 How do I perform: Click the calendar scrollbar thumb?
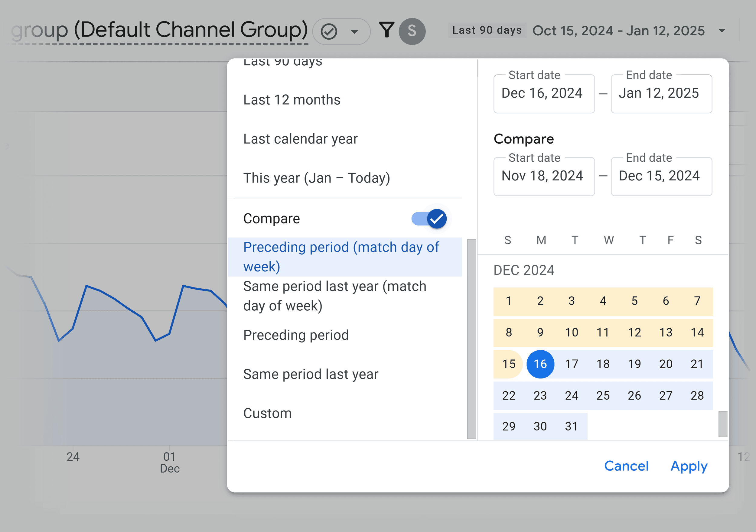[723, 424]
